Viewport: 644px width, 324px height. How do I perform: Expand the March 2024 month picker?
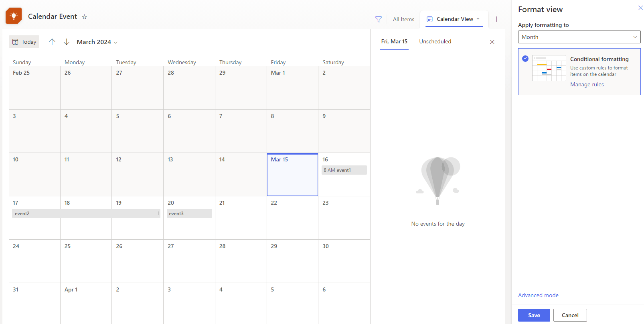click(97, 42)
